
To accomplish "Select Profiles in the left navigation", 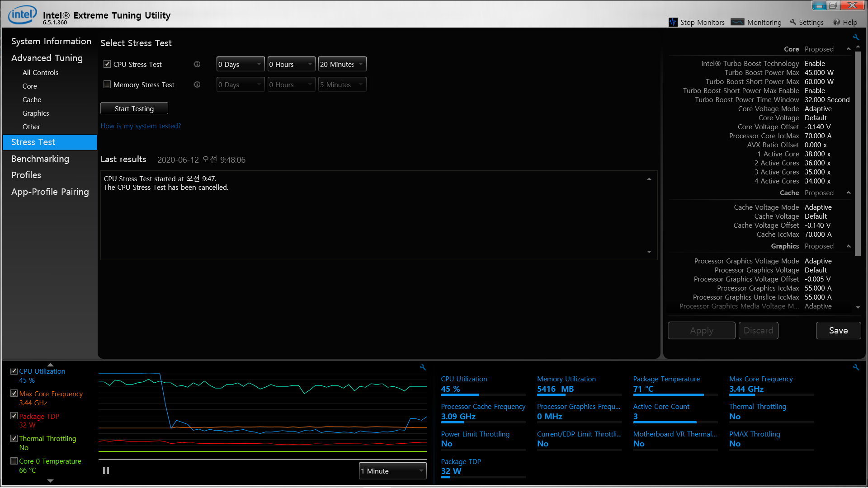I will tap(26, 175).
